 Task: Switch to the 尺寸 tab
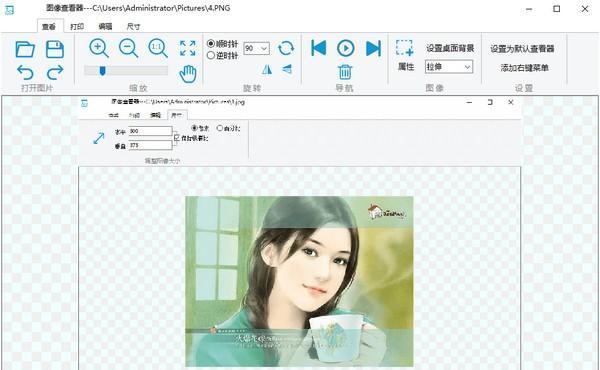click(x=133, y=26)
